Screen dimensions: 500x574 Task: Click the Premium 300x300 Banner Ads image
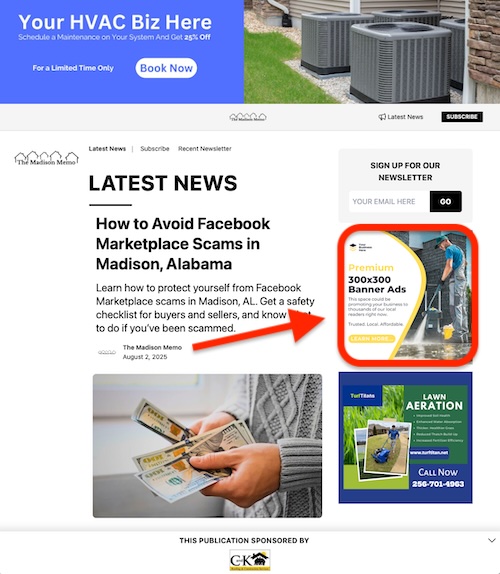407,295
